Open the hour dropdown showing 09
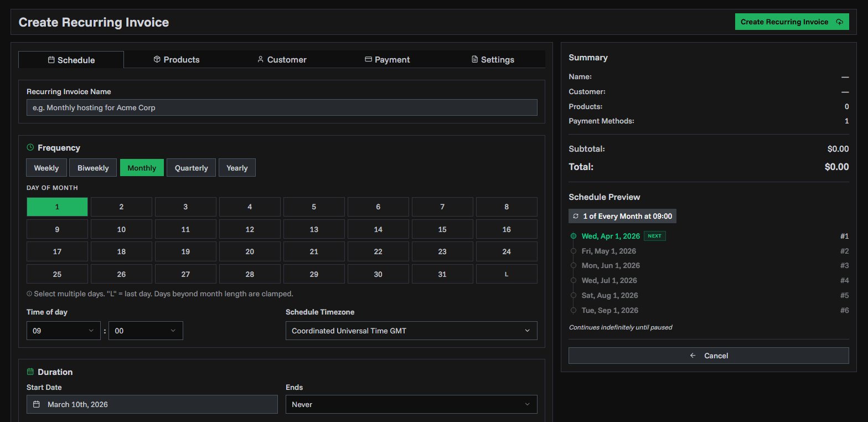 pos(64,331)
